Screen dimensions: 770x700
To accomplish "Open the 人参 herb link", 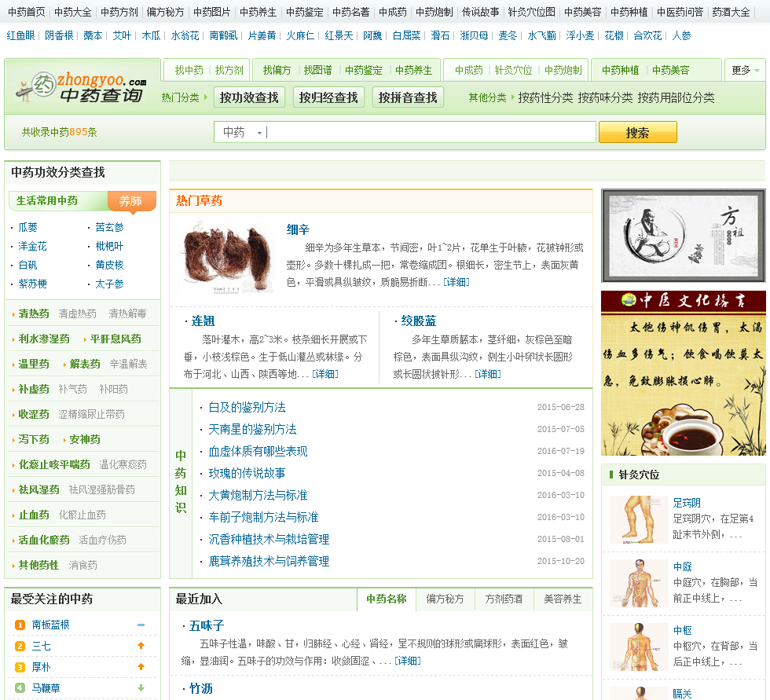I will (x=682, y=35).
